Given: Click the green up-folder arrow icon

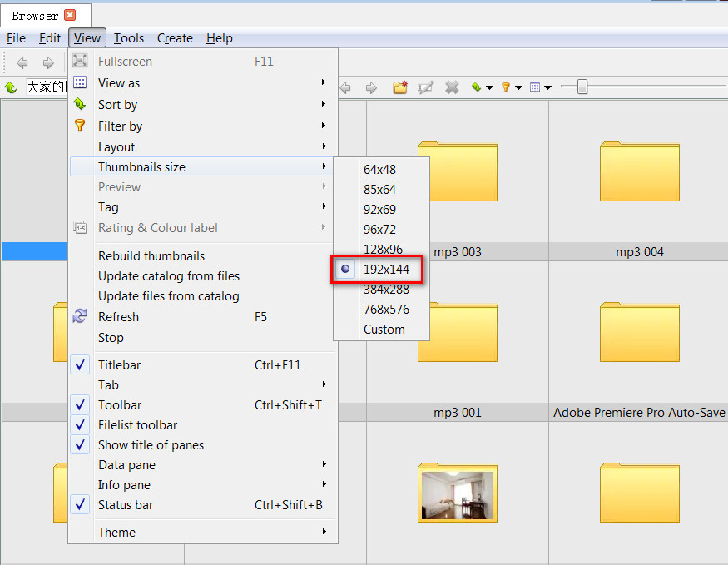Looking at the screenshot, I should (x=11, y=87).
